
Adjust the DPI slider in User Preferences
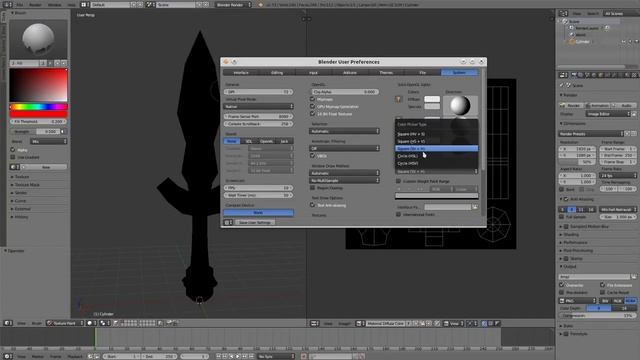[x=258, y=92]
